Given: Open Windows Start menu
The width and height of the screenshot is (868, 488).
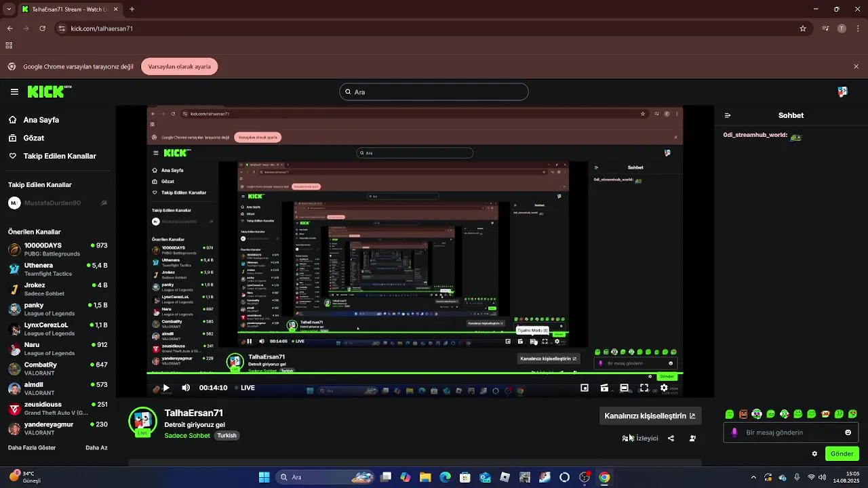Looking at the screenshot, I should pyautogui.click(x=264, y=477).
